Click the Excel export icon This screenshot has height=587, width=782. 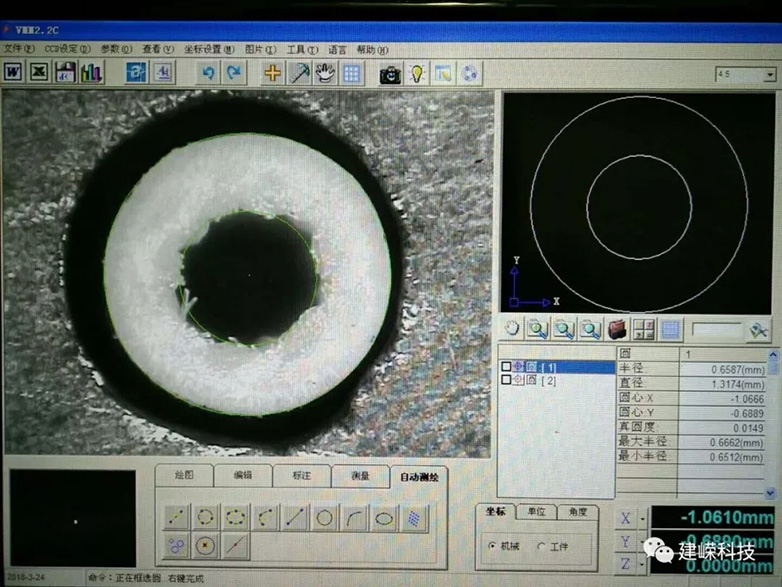click(40, 72)
